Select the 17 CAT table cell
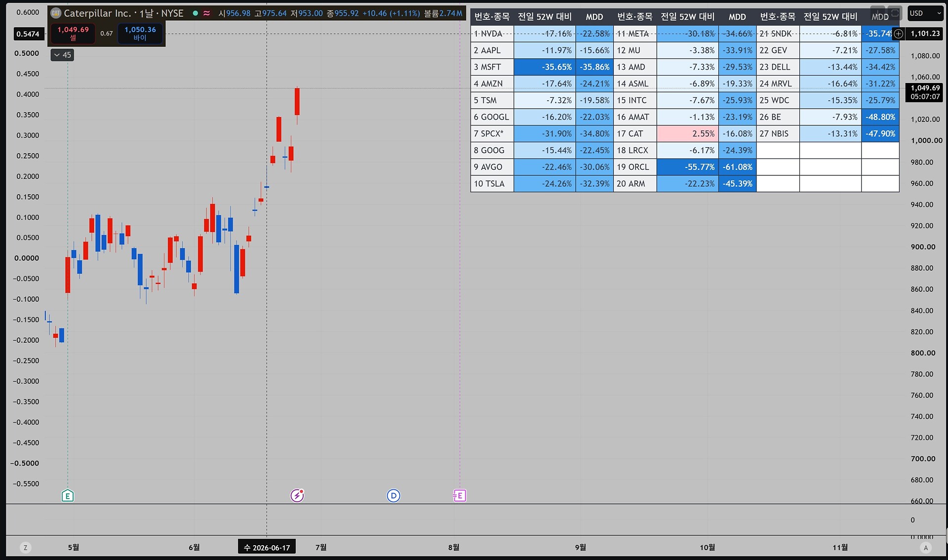948x560 pixels. click(x=635, y=134)
